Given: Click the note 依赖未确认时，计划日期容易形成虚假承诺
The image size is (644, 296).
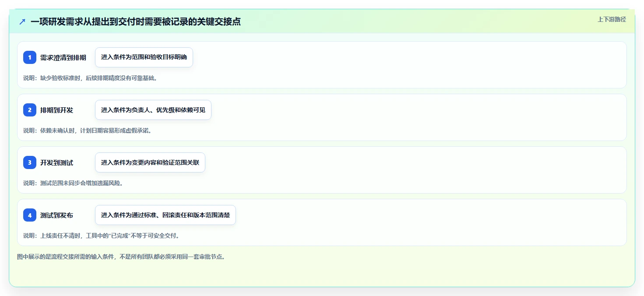Looking at the screenshot, I should [x=87, y=130].
